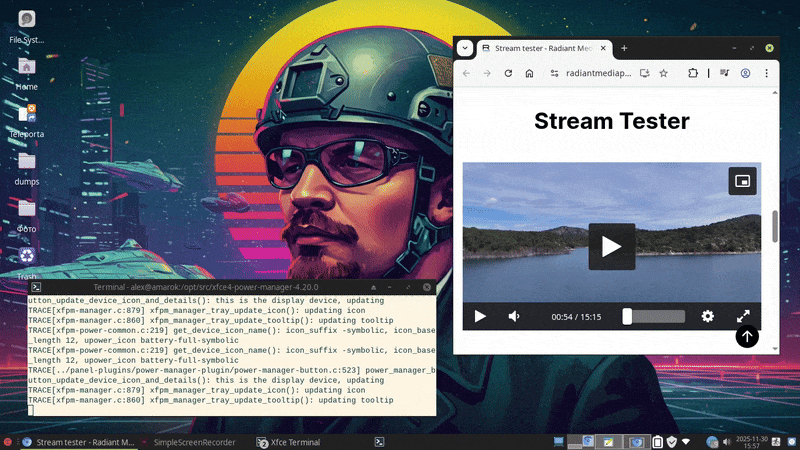Bookmark this page with star icon
The width and height of the screenshot is (800, 450).
[x=663, y=73]
